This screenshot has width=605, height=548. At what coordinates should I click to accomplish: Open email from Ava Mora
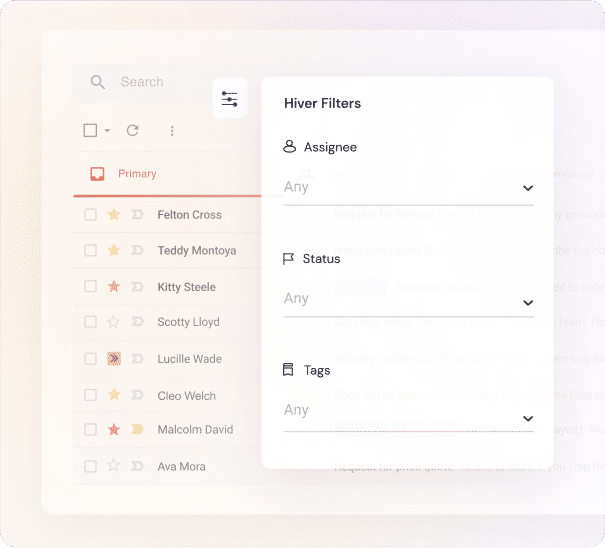tap(181, 467)
